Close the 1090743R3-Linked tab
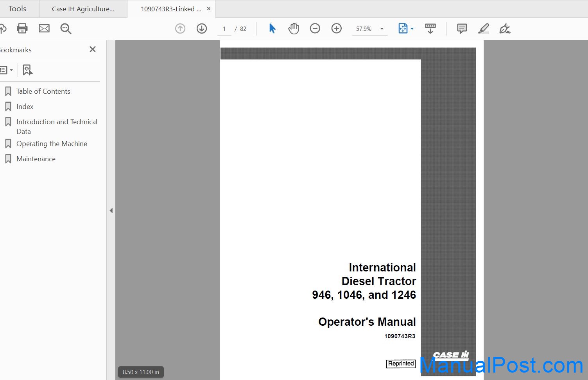 [x=209, y=9]
